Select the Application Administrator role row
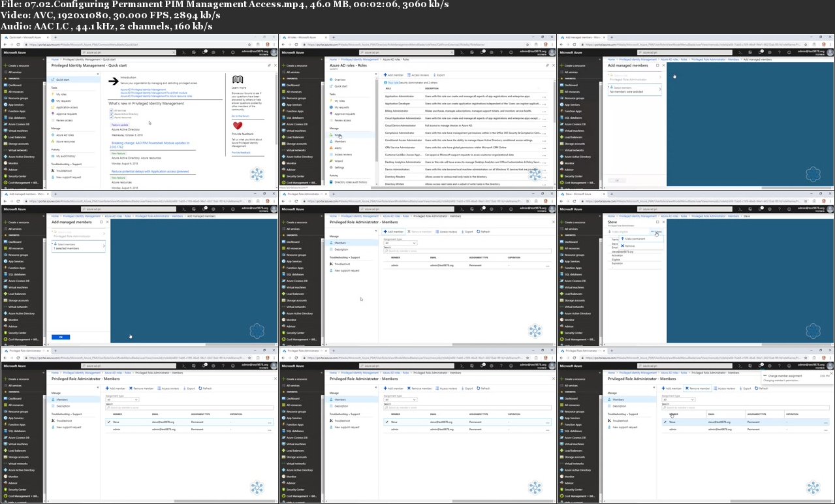Screen dimensions: 835x504 (469, 96)
